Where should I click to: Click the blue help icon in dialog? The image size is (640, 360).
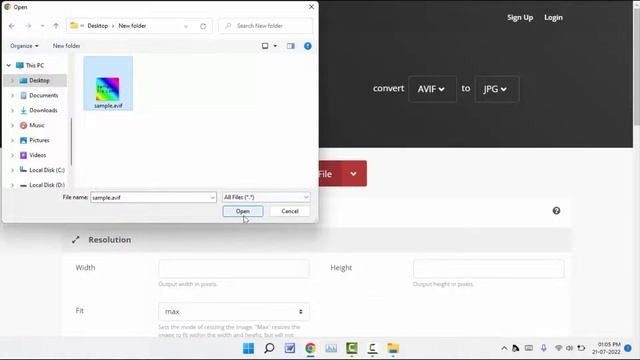[x=308, y=46]
